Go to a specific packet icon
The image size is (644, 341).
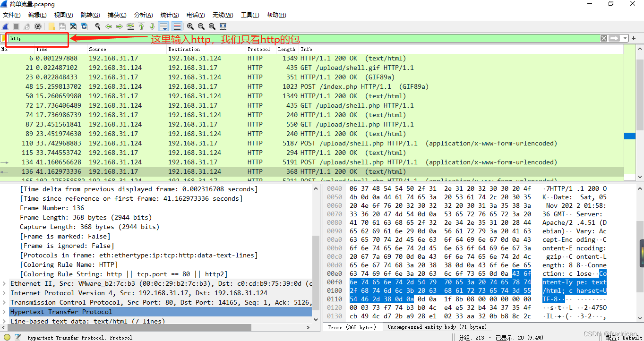[130, 26]
